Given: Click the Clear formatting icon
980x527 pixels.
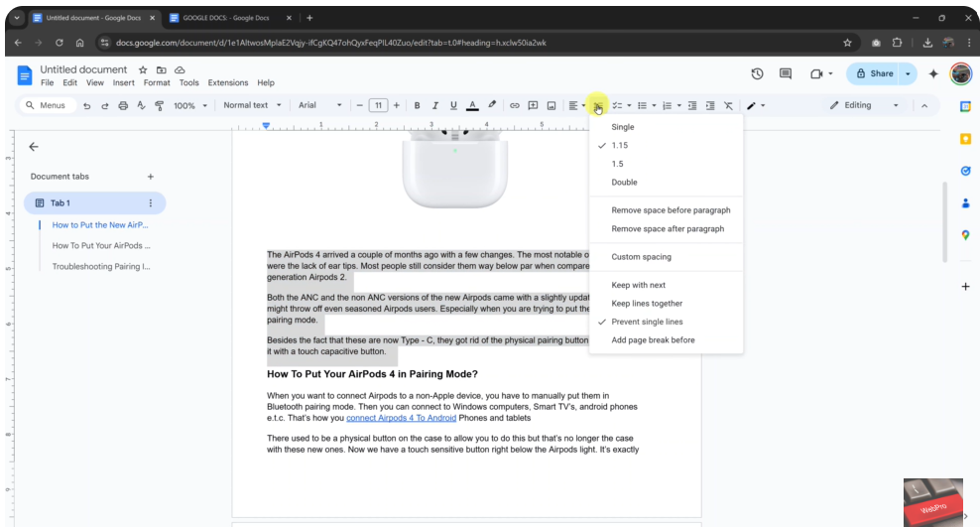Looking at the screenshot, I should click(x=728, y=105).
